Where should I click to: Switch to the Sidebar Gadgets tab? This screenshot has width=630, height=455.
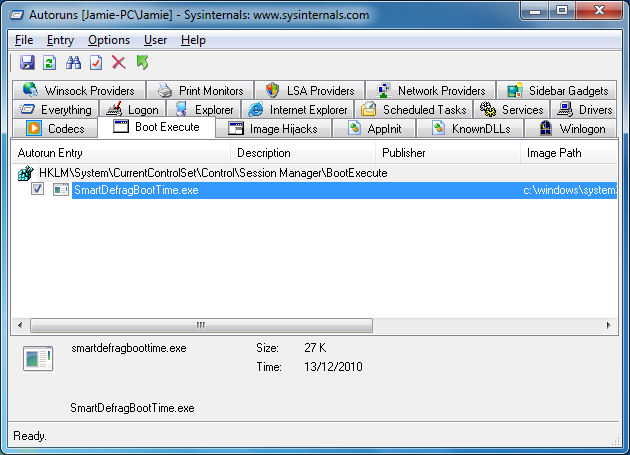point(556,90)
